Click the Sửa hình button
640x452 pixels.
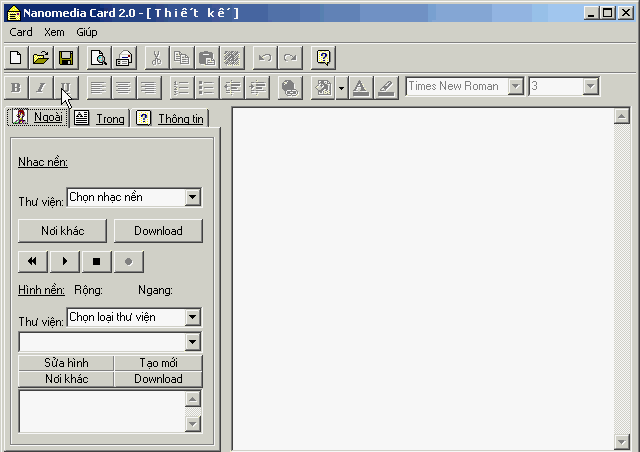(x=66, y=363)
